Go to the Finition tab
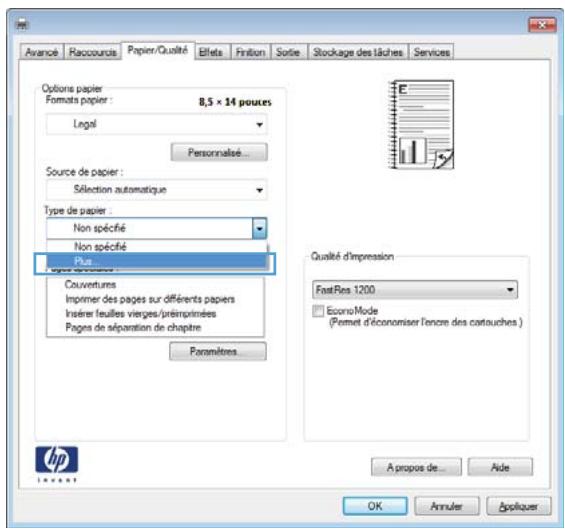This screenshot has height=531, width=565. coord(250,52)
